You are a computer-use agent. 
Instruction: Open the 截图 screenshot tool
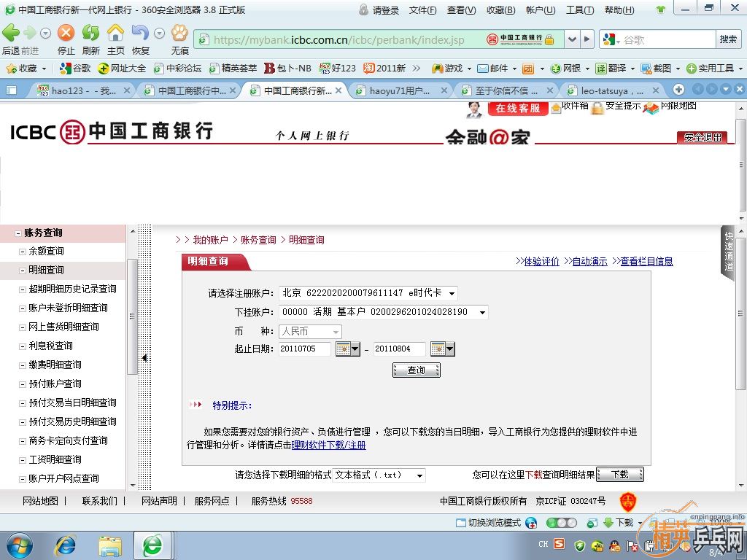click(x=656, y=69)
